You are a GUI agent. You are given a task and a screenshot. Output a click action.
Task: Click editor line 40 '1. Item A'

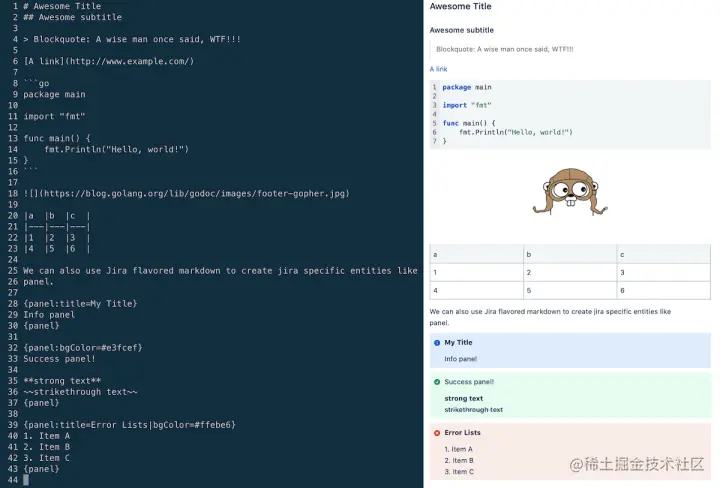(46, 436)
